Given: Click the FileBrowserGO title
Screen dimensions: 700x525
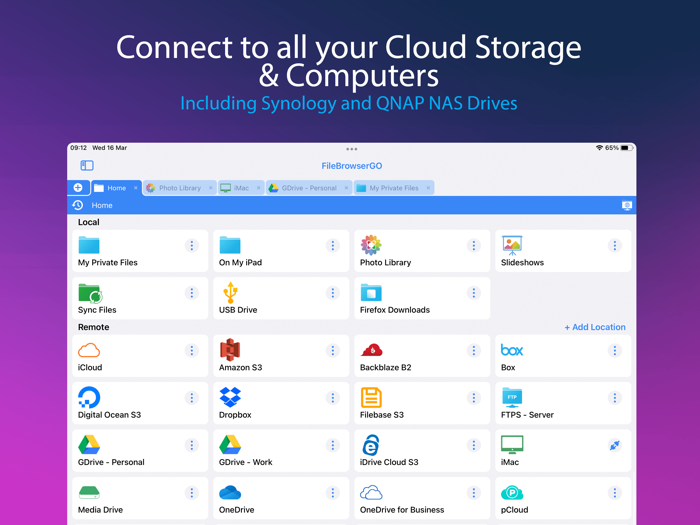Looking at the screenshot, I should (352, 166).
